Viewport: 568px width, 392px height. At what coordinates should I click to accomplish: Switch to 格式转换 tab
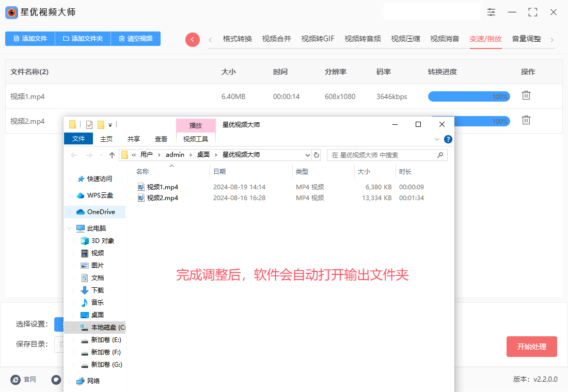point(238,39)
